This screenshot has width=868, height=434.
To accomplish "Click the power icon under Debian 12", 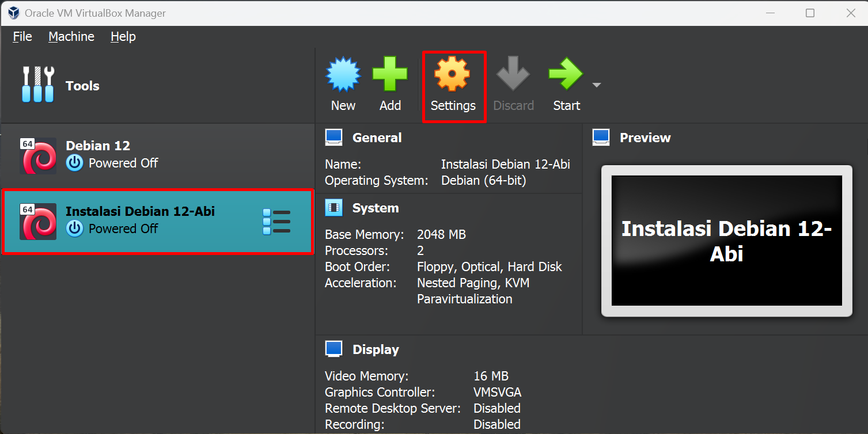I will [74, 163].
